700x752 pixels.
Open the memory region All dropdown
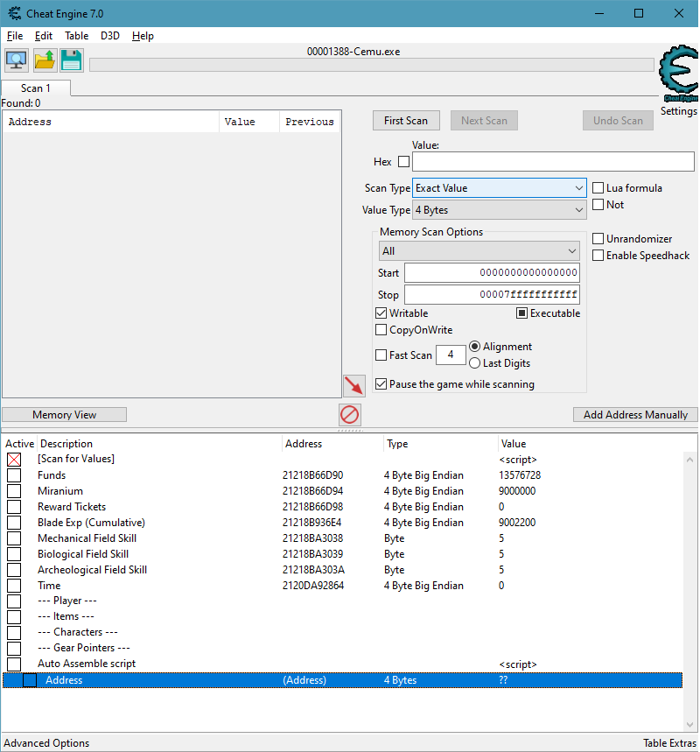(479, 251)
